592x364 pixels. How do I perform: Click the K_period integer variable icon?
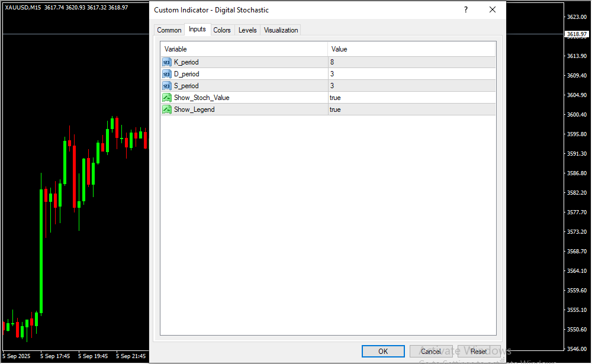click(167, 62)
